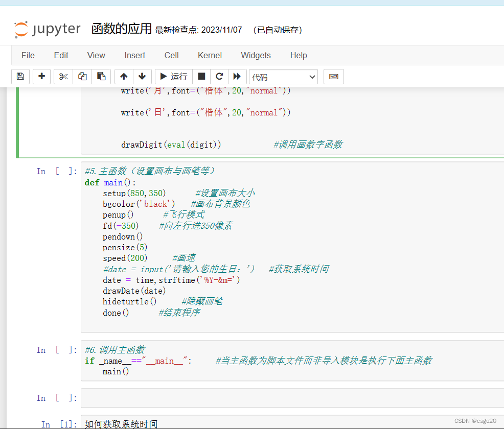
Task: Click the line speed(200)
Action: point(125,258)
